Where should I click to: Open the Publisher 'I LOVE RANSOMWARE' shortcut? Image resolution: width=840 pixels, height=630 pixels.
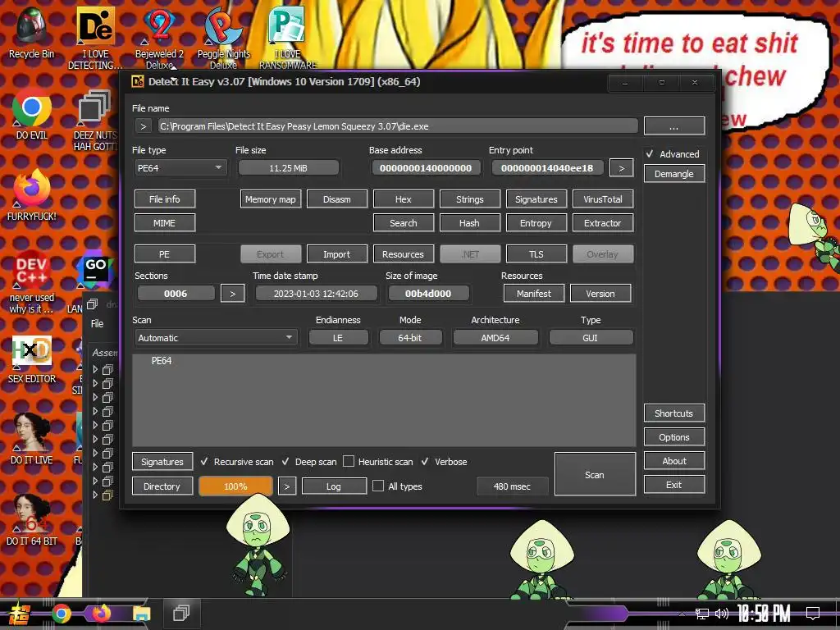tap(288, 38)
